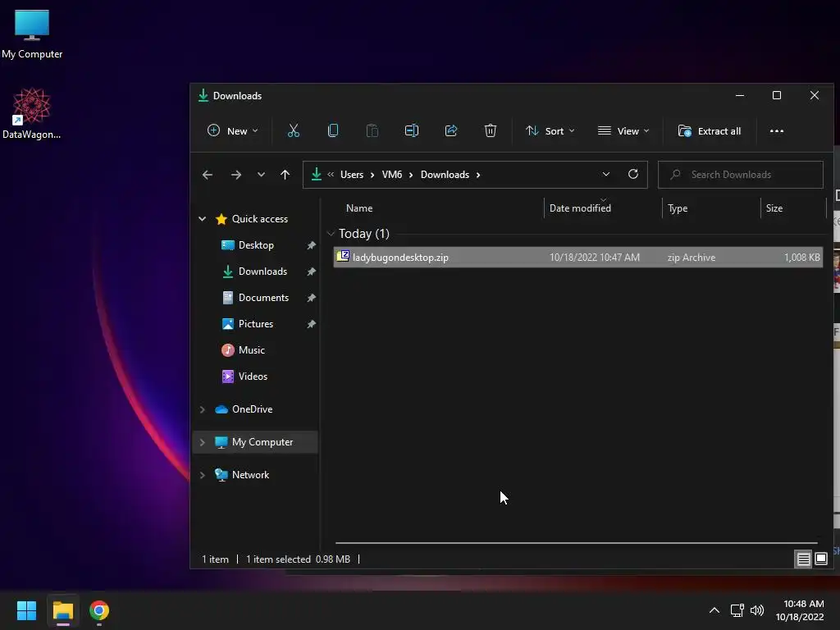This screenshot has width=840, height=630.
Task: Click the horizontal scrollbar in file list
Action: click(x=577, y=543)
